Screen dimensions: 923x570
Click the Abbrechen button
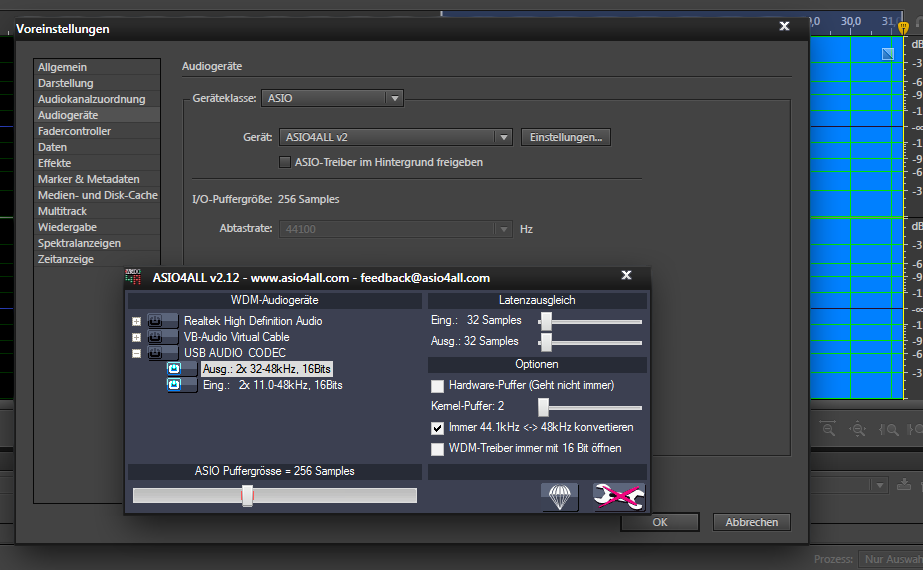coord(752,522)
